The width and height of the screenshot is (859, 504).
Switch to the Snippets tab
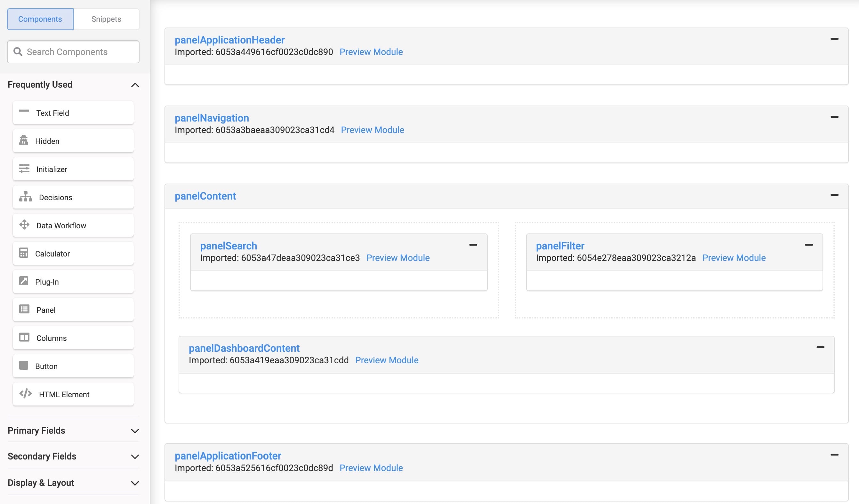106,19
